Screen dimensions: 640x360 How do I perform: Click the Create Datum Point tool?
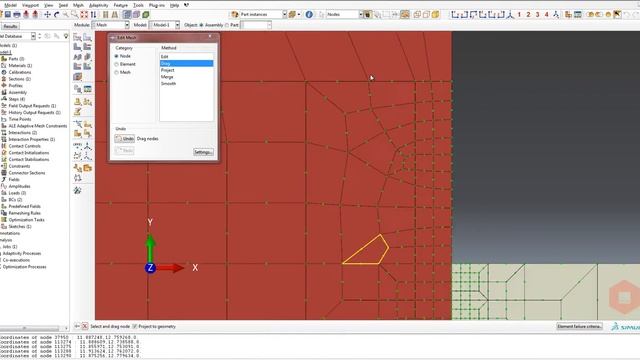(x=77, y=146)
